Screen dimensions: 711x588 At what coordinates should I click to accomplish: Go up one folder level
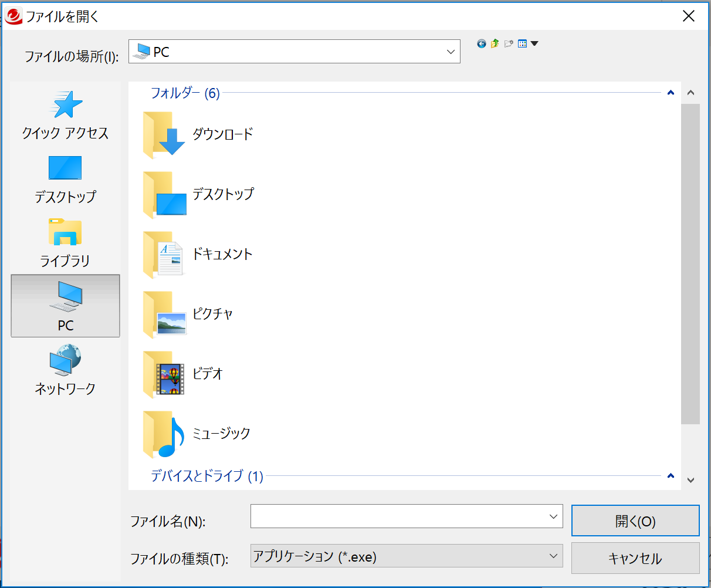pyautogui.click(x=495, y=43)
